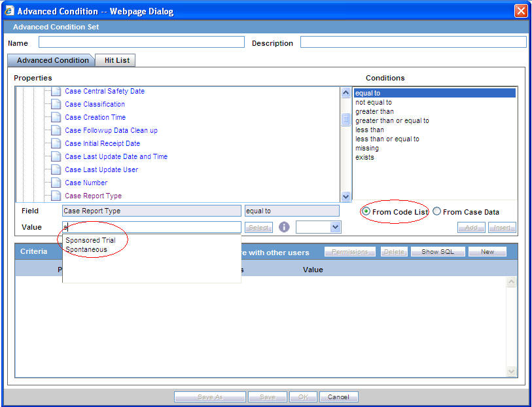The height and width of the screenshot is (407, 532).
Task: Click the Criteria list scroll up arrow
Action: tap(512, 281)
